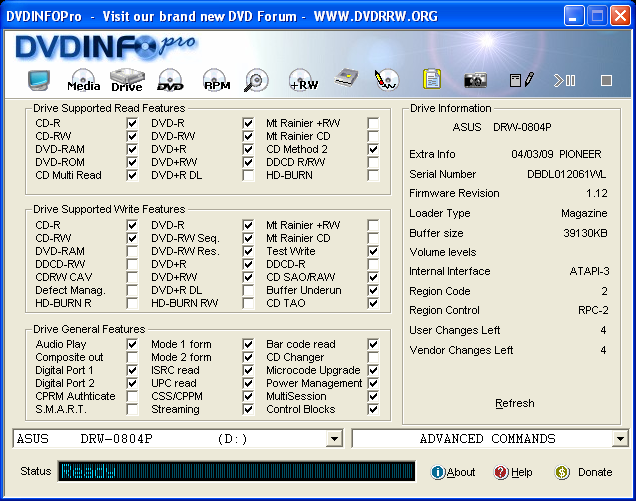Click the magnifier disc scan icon
The width and height of the screenshot is (636, 501).
(256, 80)
